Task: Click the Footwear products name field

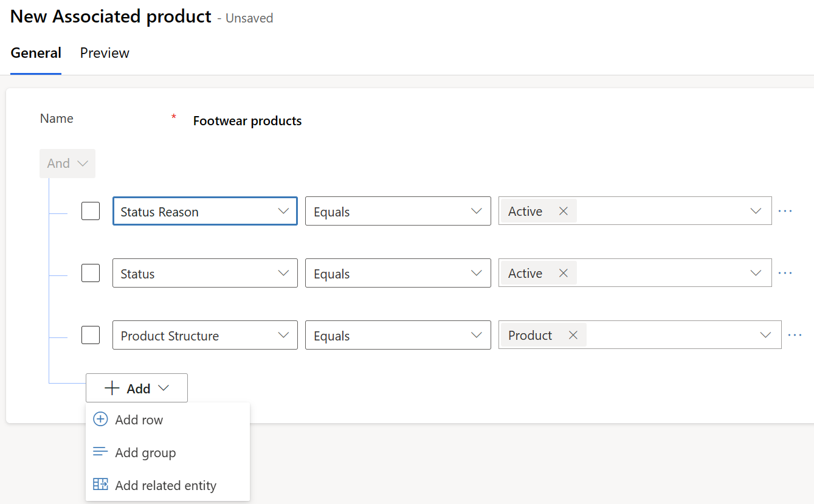Action: click(247, 121)
